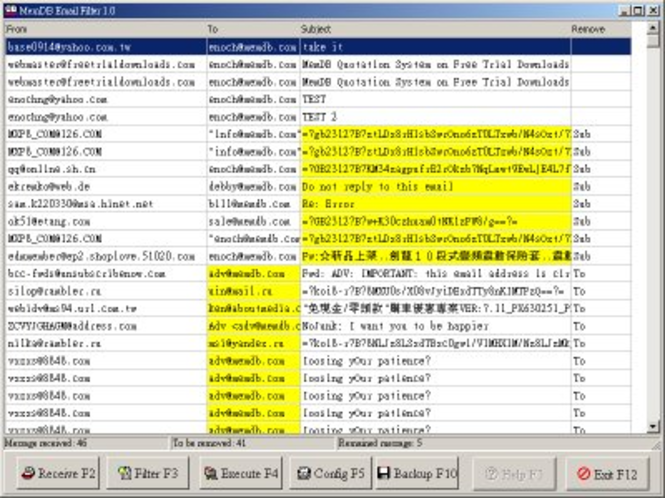
Task: Click the Receive F2 button
Action: (x=58, y=473)
